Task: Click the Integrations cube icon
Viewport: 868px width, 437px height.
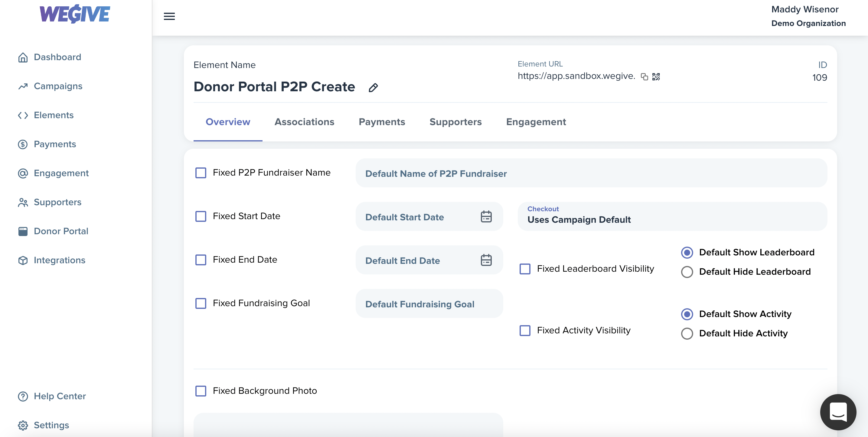Action: (23, 261)
